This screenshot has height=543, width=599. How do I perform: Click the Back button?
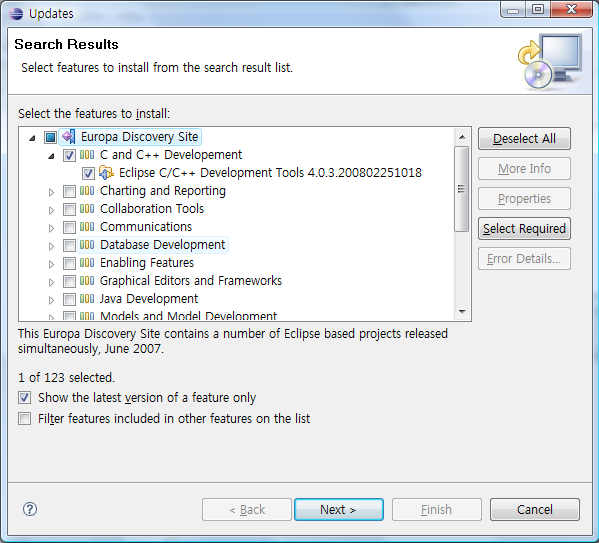(247, 509)
